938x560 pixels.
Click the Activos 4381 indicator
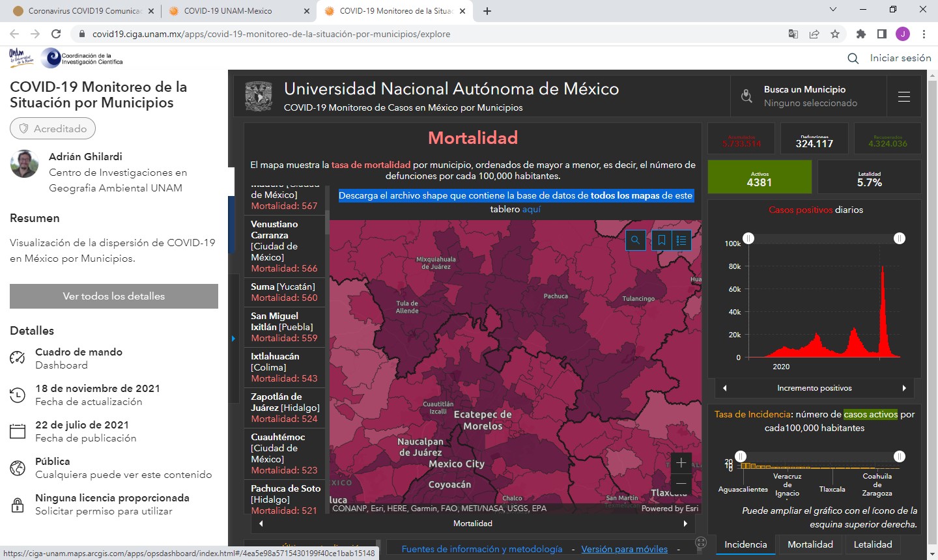point(760,176)
